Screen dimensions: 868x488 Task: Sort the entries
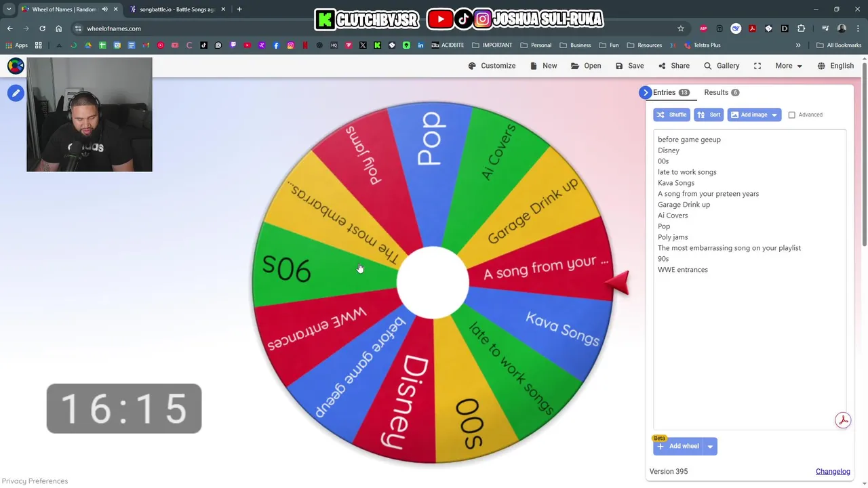pos(709,115)
